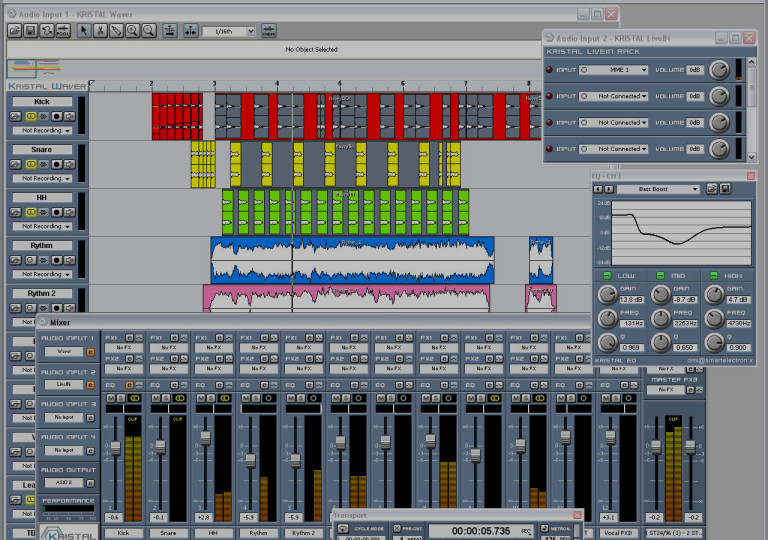Toggle Pre-Cnt checkbox in Transport
768x540 pixels.
(397, 528)
